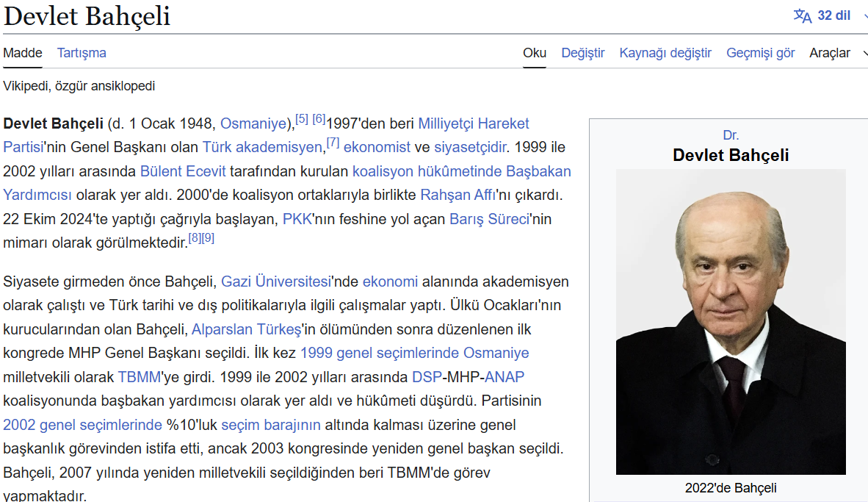Click the caption 2022'de Bahçeli
The height and width of the screenshot is (502, 868).
coord(731,488)
